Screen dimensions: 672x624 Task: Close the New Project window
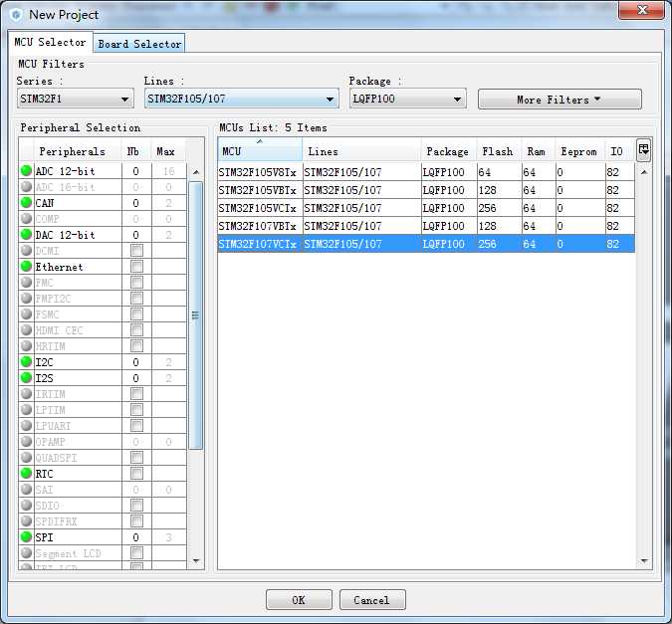pos(641,10)
